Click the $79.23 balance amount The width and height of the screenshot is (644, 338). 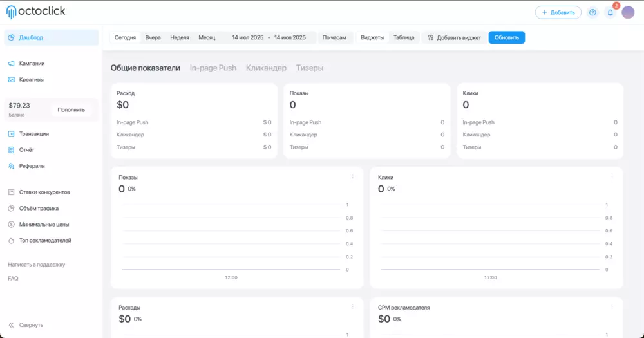pos(19,106)
